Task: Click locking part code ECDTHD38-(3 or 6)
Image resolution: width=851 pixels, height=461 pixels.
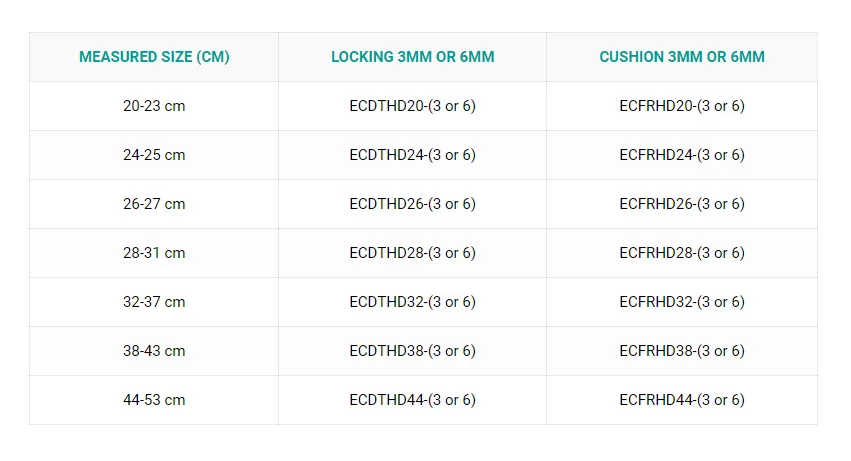Action: 412,351
